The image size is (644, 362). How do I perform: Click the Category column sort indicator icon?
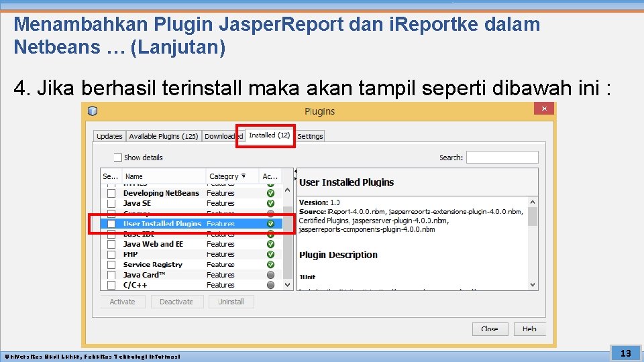(244, 176)
